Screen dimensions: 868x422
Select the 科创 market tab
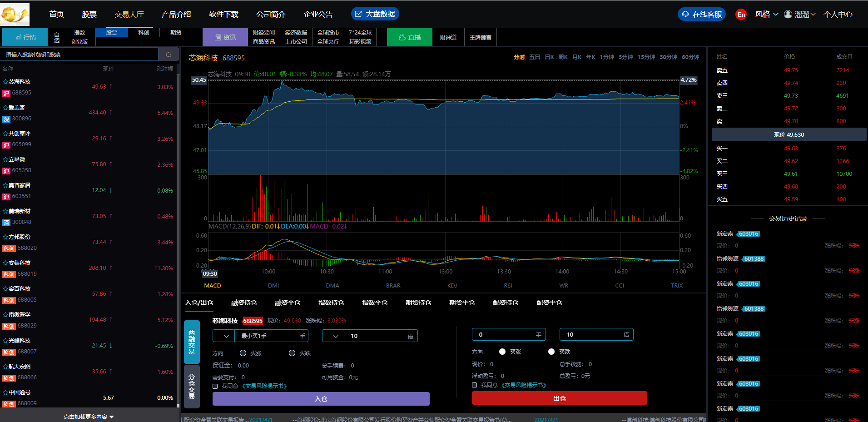coord(144,33)
